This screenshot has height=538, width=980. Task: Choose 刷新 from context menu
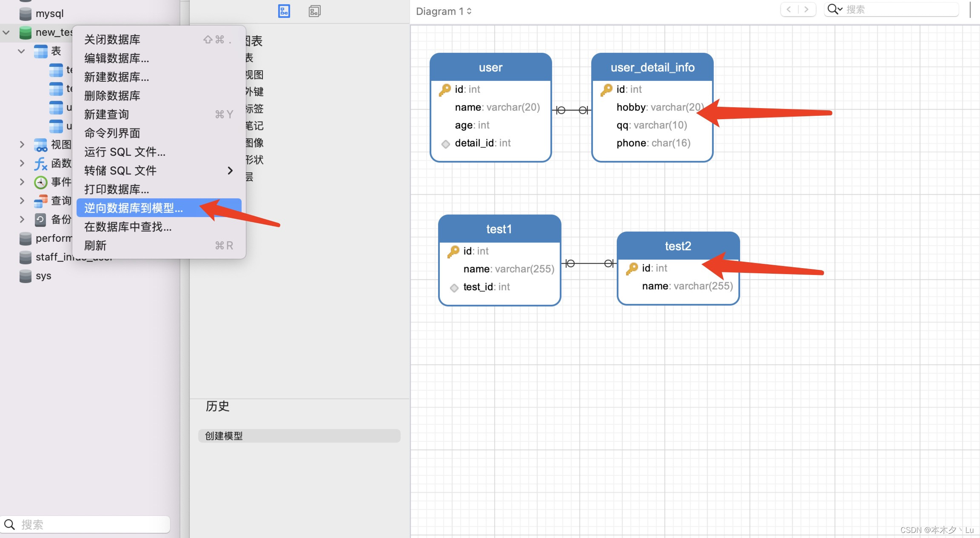pyautogui.click(x=159, y=246)
